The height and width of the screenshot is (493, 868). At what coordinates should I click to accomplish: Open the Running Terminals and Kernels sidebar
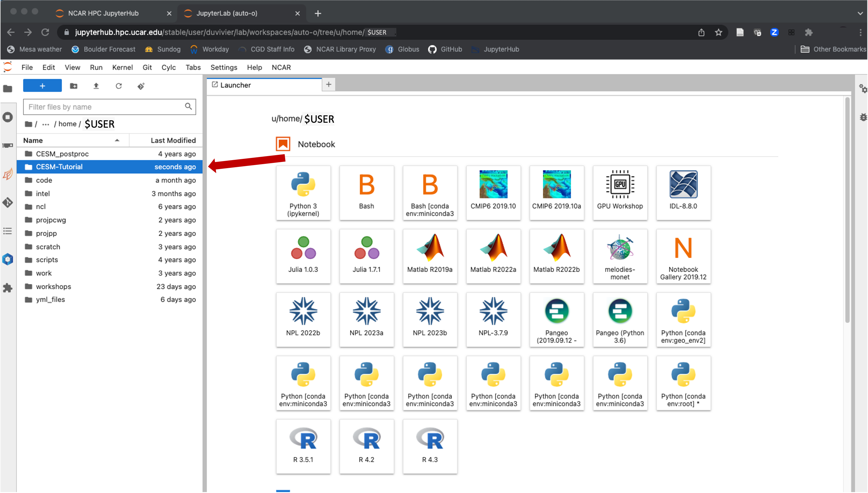(x=7, y=117)
